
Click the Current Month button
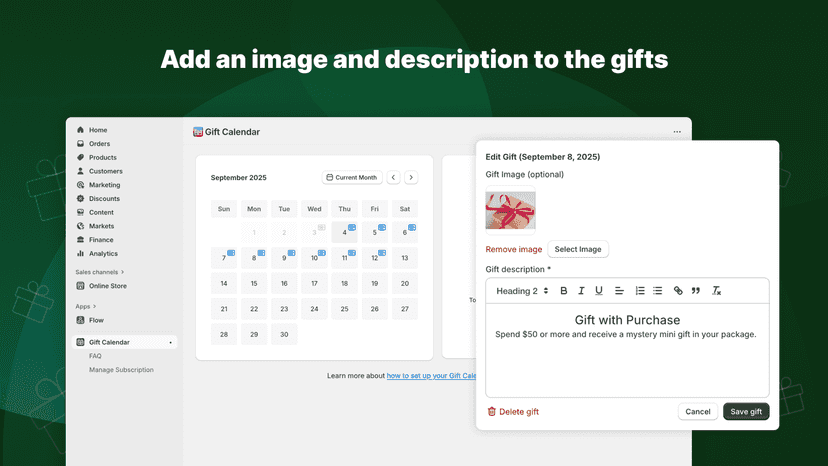[x=352, y=178]
